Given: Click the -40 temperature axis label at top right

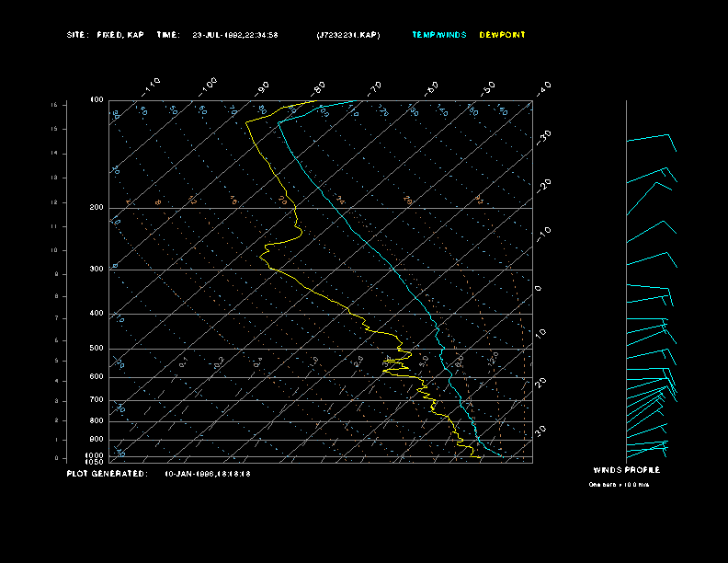Looking at the screenshot, I should pos(543,87).
